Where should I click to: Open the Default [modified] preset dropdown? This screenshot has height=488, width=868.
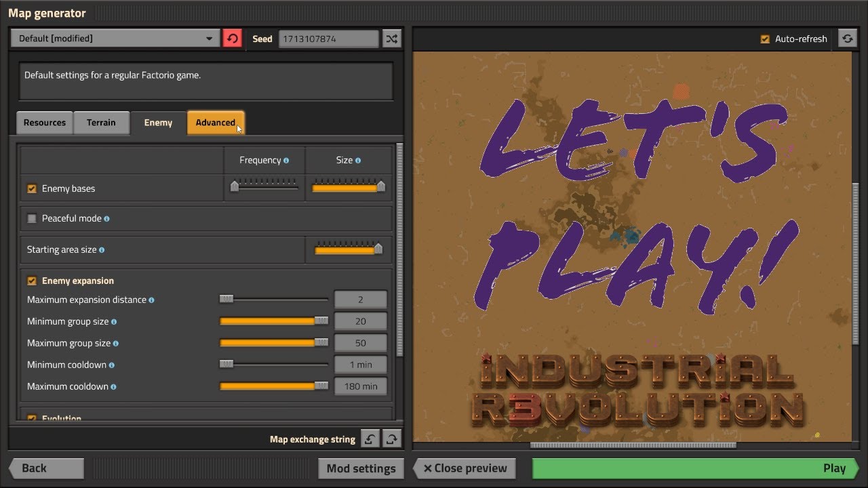(115, 39)
